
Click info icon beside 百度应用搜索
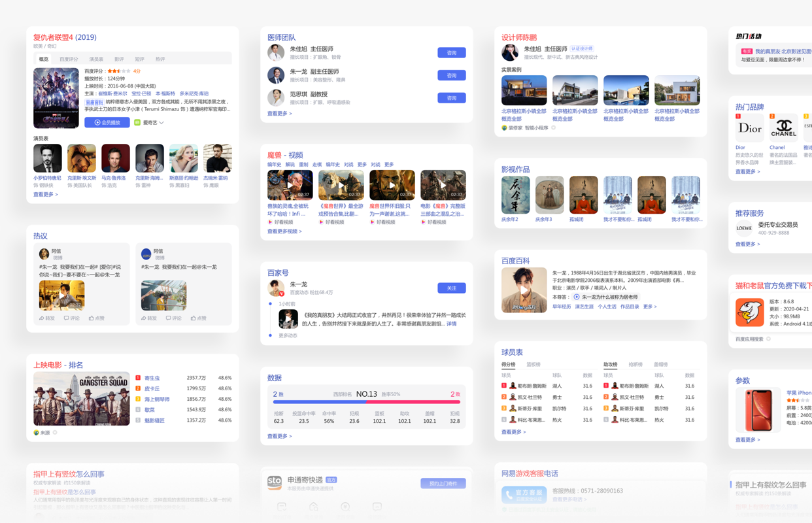[x=768, y=339]
